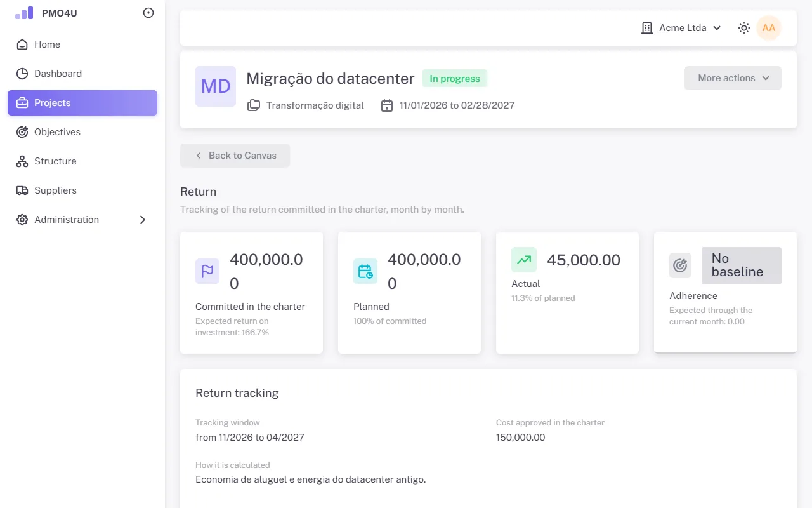Image resolution: width=812 pixels, height=508 pixels.
Task: Click the company building icon
Action: pyautogui.click(x=647, y=28)
